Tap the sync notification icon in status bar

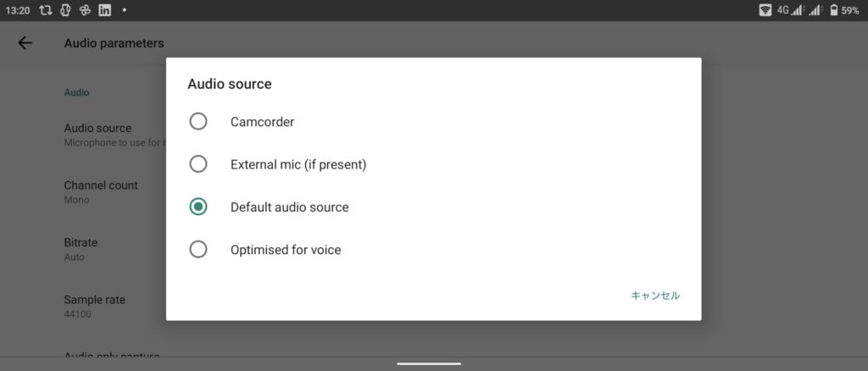(46, 10)
